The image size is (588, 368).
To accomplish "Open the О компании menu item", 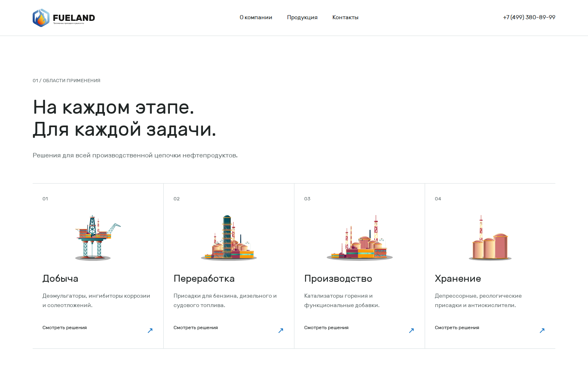I will [x=256, y=17].
